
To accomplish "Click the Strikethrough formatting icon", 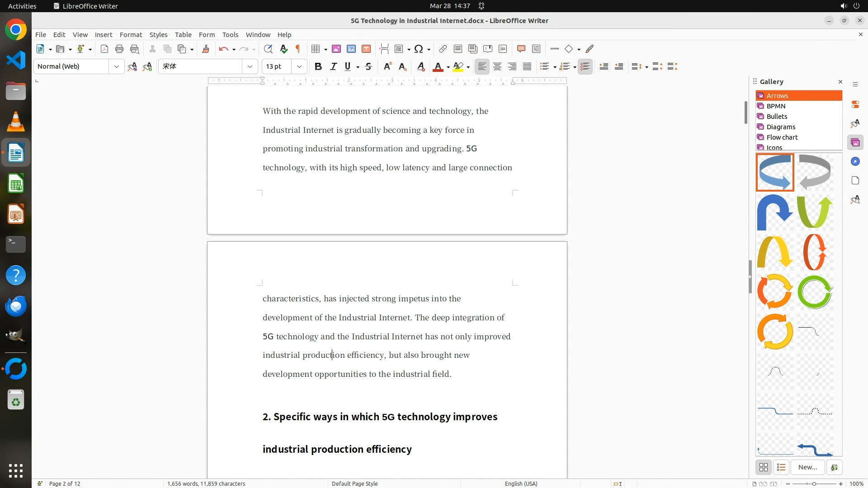I will point(368,67).
